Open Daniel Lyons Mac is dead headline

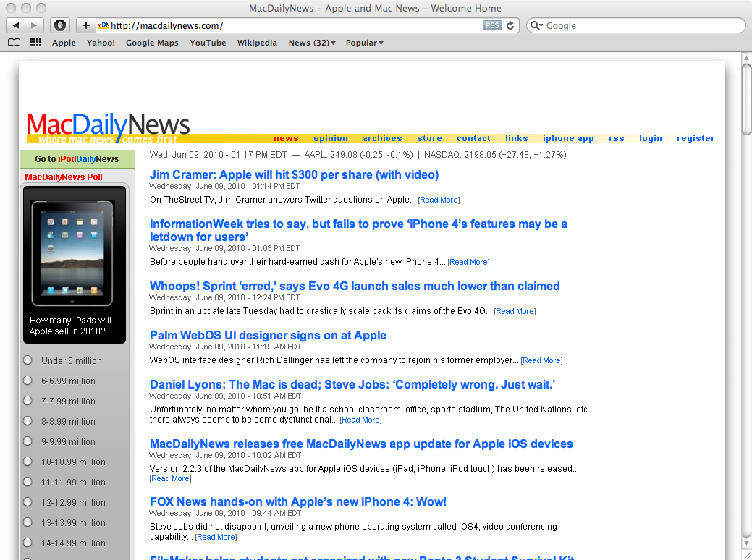click(x=352, y=384)
